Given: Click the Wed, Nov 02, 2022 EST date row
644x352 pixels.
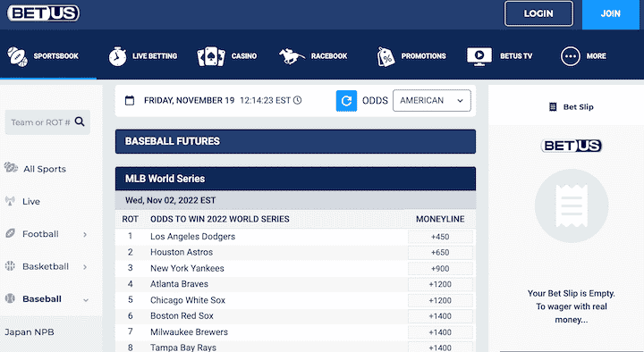Looking at the screenshot, I should coord(295,200).
